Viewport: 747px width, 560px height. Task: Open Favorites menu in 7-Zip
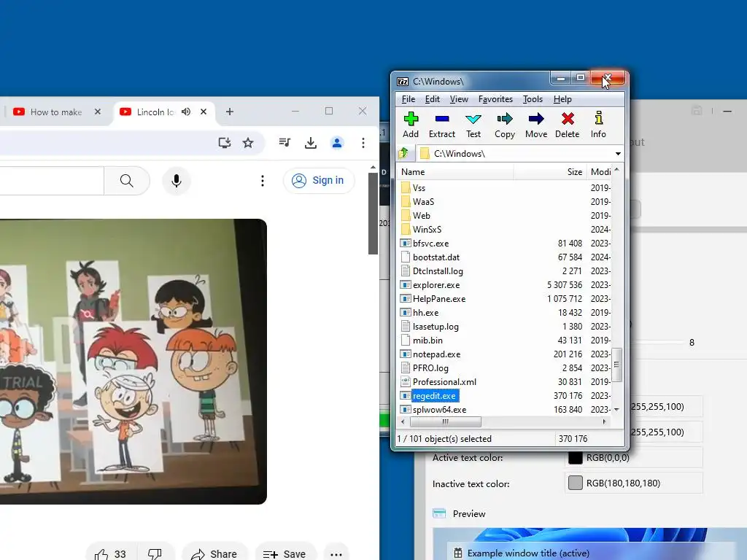(495, 99)
